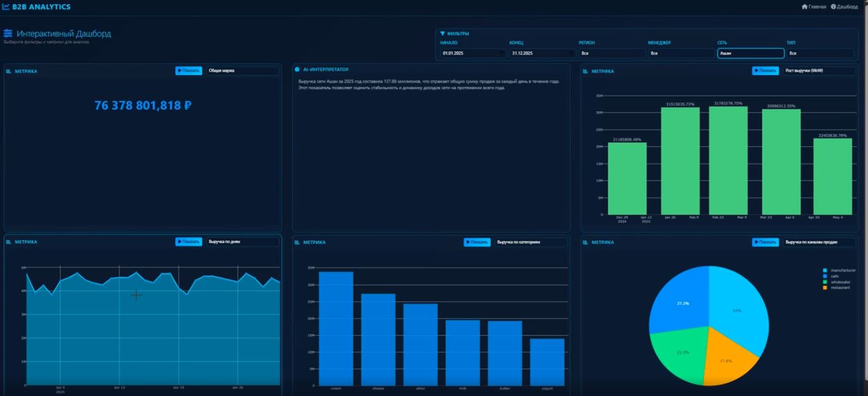The image size is (868, 396).
Task: Open the calendar picker icon in the НАЧАЛО field
Action: [502, 53]
